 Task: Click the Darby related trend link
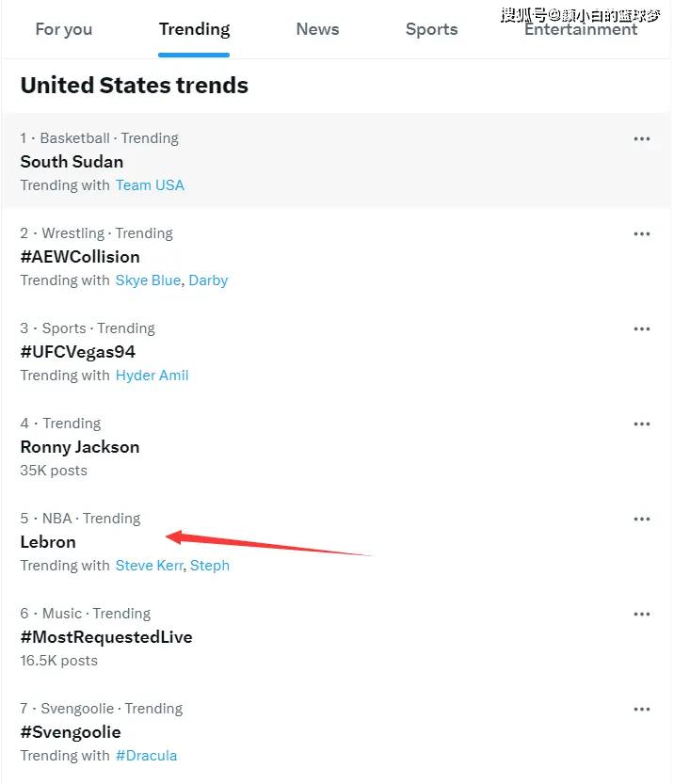[208, 280]
